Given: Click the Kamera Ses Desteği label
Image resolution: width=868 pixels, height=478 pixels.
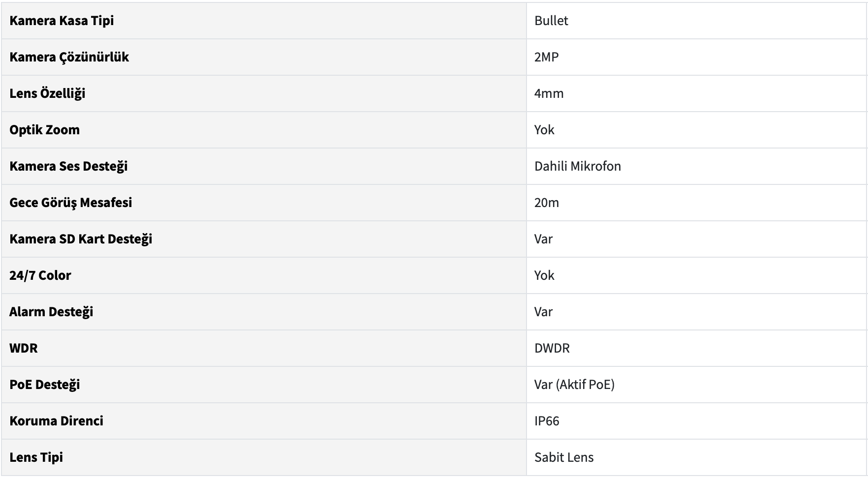Looking at the screenshot, I should (x=68, y=166).
